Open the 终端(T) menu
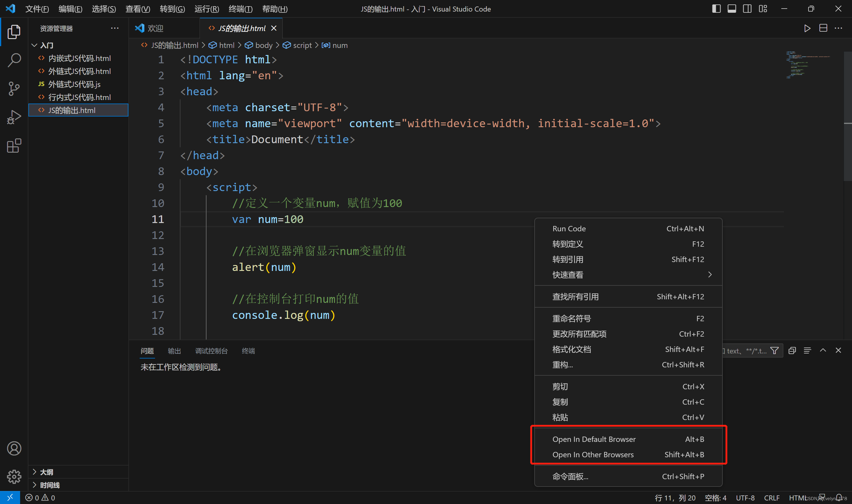This screenshot has height=504, width=852. 241,9
